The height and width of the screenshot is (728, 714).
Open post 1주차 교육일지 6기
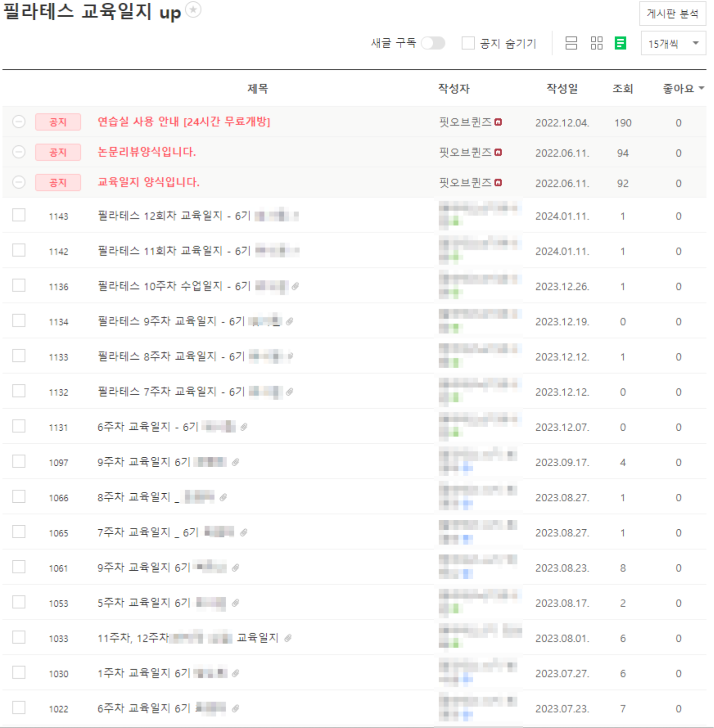144,673
